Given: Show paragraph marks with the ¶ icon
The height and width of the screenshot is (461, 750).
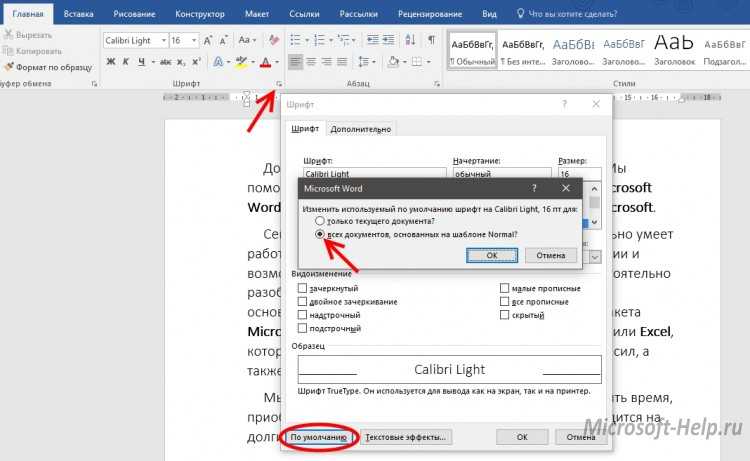Looking at the screenshot, I should pyautogui.click(x=431, y=40).
